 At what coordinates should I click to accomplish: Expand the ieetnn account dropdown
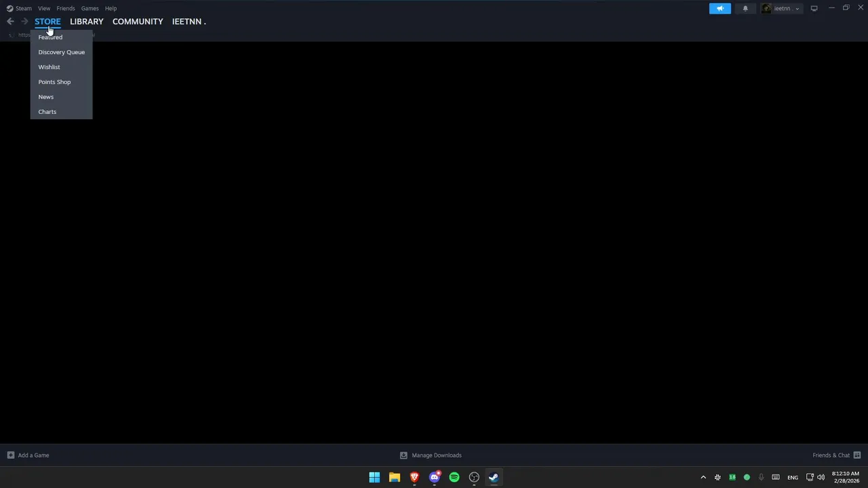click(781, 8)
